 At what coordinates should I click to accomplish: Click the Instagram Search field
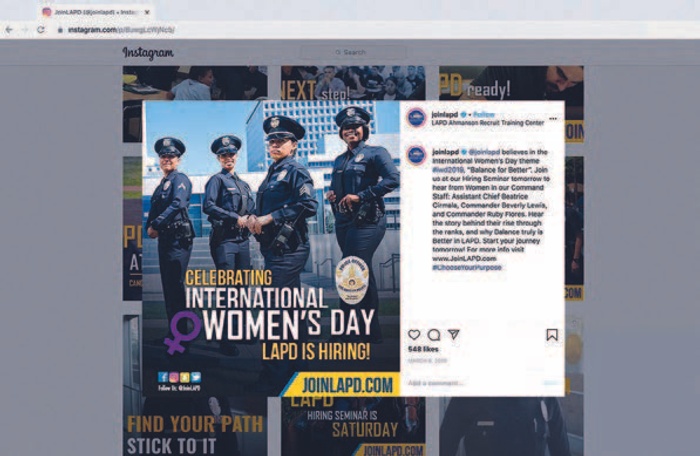point(353,52)
